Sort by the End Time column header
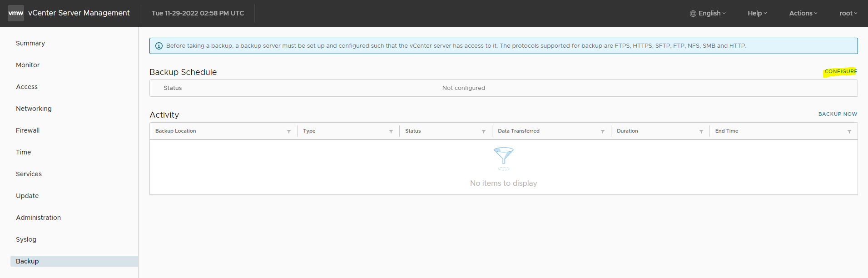868x278 pixels. [x=727, y=131]
